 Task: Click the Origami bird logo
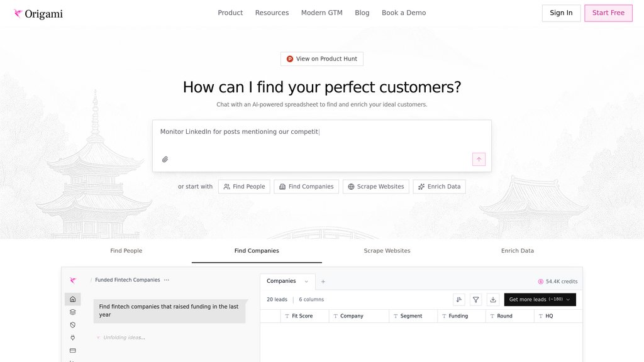(x=18, y=13)
